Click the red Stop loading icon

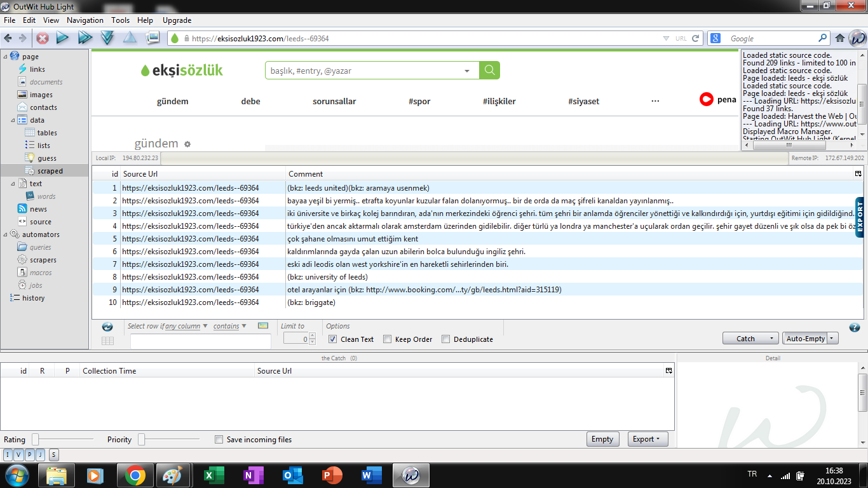coord(43,38)
